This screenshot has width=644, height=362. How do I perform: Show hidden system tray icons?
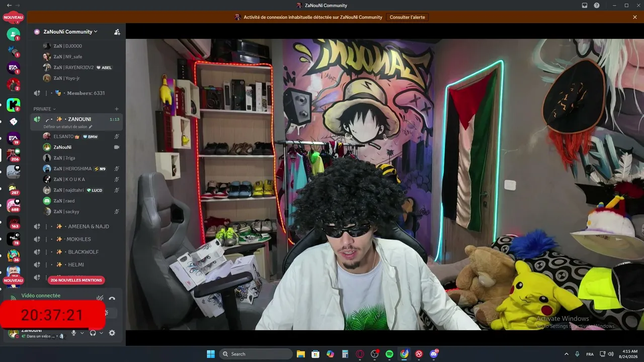tap(566, 354)
